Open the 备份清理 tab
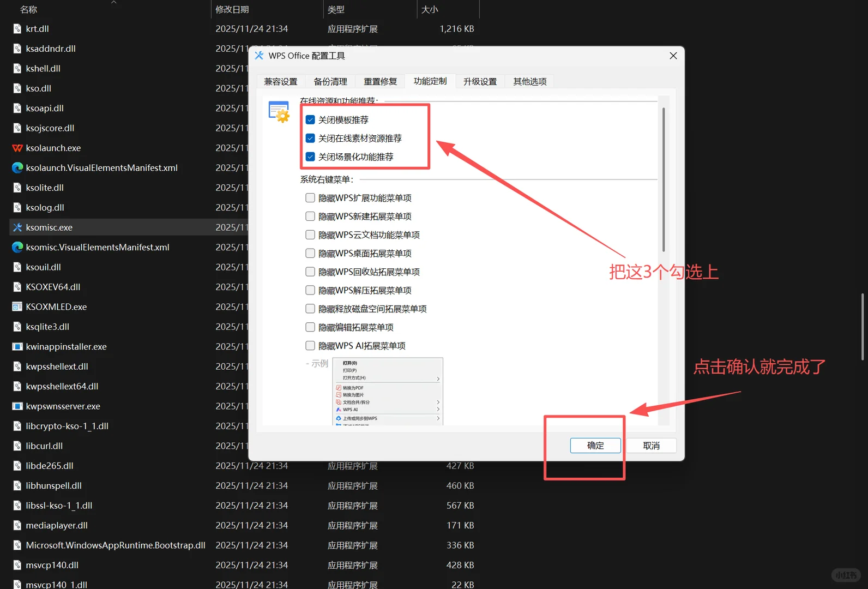This screenshot has width=868, height=589. (330, 82)
